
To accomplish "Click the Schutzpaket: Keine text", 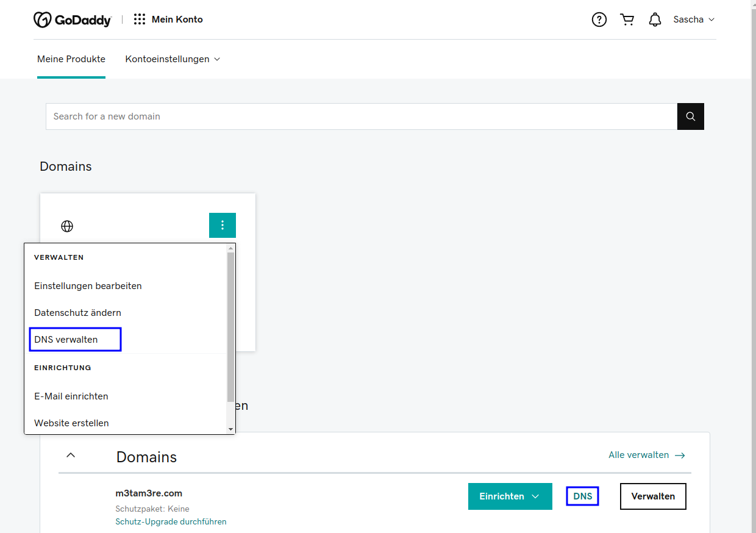I will pos(152,509).
